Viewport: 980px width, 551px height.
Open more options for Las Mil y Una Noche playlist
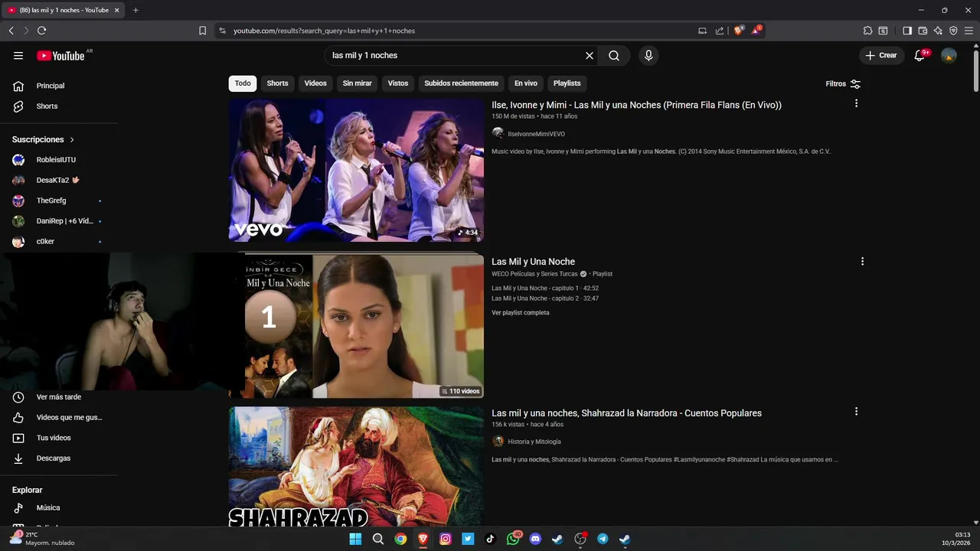click(862, 261)
